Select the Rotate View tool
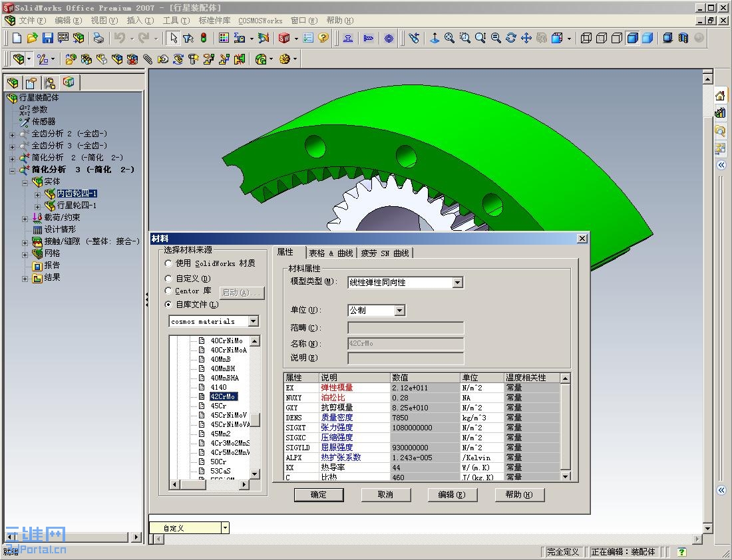Image resolution: width=732 pixels, height=560 pixels. [x=510, y=39]
